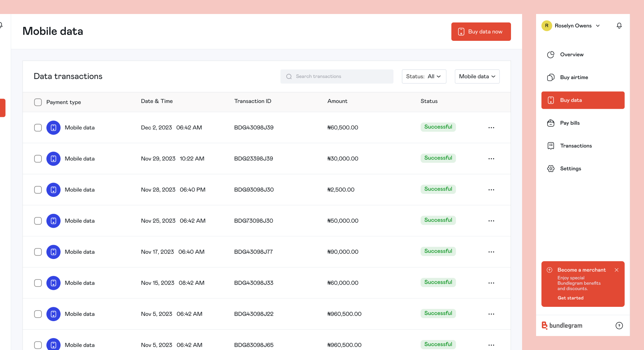Dismiss the Become a merchant banner

[x=617, y=270]
